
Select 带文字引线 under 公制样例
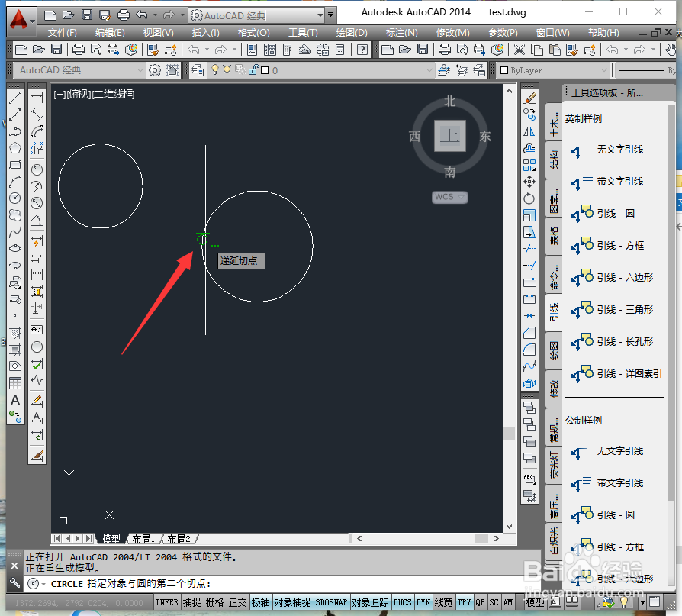coord(607,483)
